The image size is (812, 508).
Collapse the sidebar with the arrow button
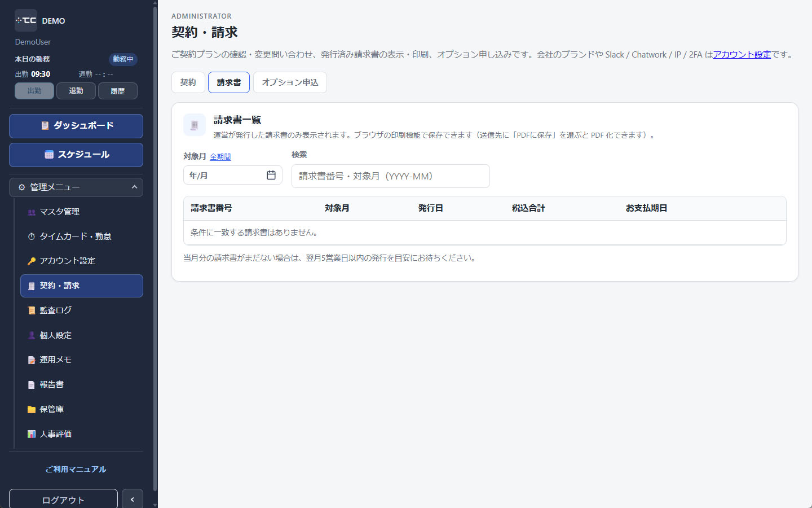click(133, 500)
